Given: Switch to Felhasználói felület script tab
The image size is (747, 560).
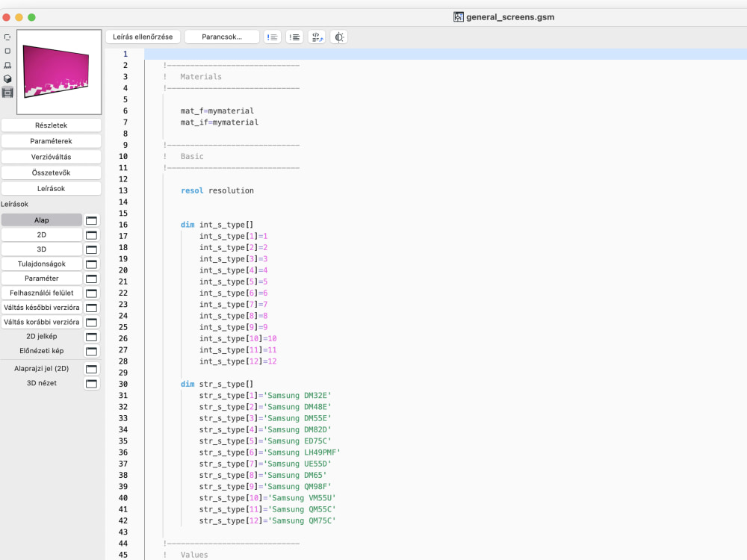Looking at the screenshot, I should coord(41,293).
